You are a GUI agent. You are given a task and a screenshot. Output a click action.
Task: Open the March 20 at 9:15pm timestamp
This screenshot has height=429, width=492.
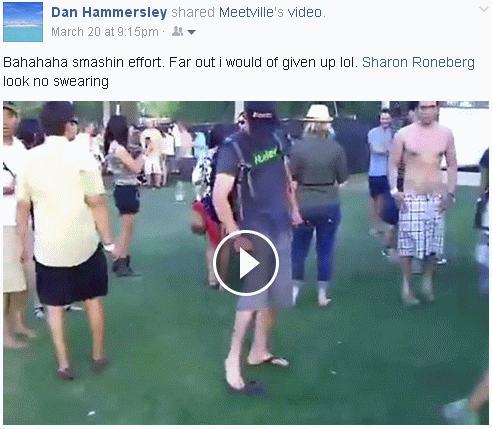(105, 32)
